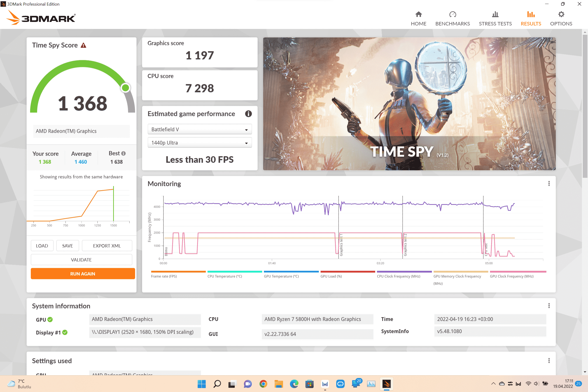
Task: Toggle the GPU Load legend series
Action: 331,276
